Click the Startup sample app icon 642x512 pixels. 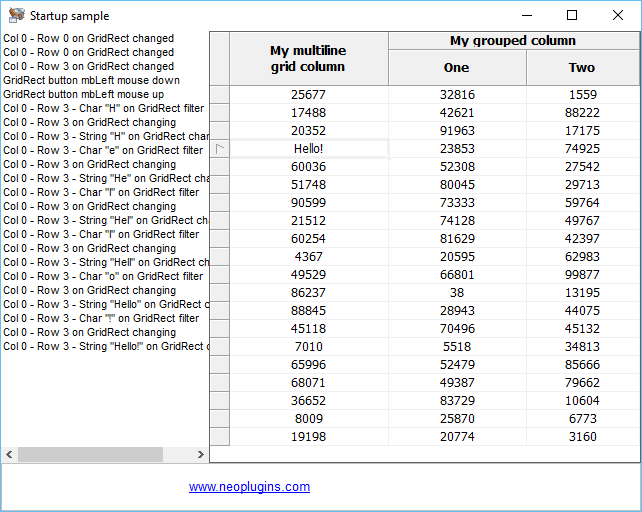(16, 15)
